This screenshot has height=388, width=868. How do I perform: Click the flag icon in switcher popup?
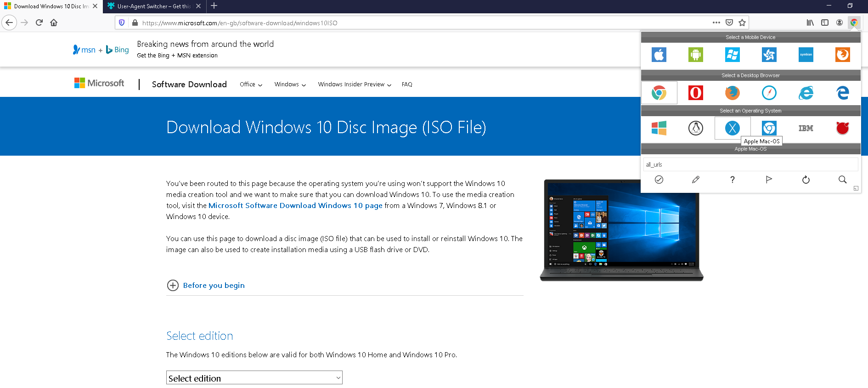pos(769,180)
